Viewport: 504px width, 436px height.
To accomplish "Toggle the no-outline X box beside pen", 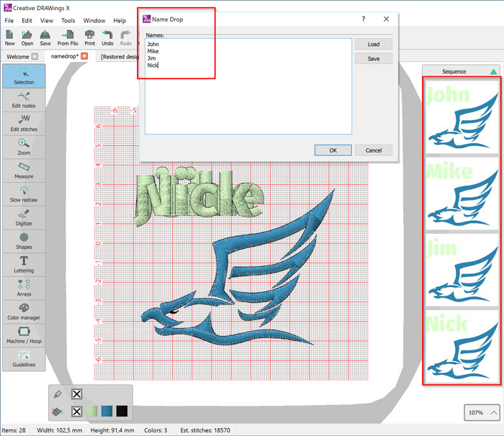I will tap(77, 394).
